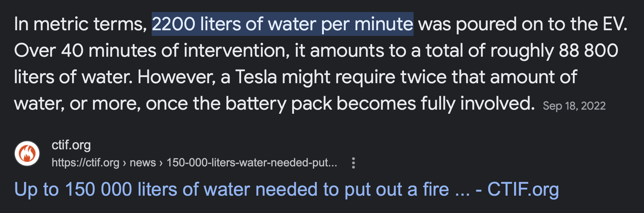Click the "40 minutes" text in the snippet
The image size is (644, 213).
(109, 50)
